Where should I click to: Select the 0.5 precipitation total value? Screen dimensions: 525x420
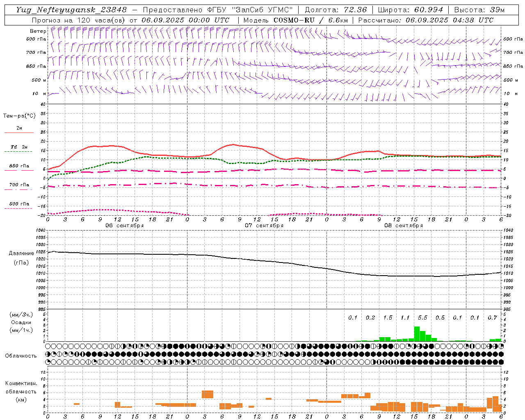point(440,318)
